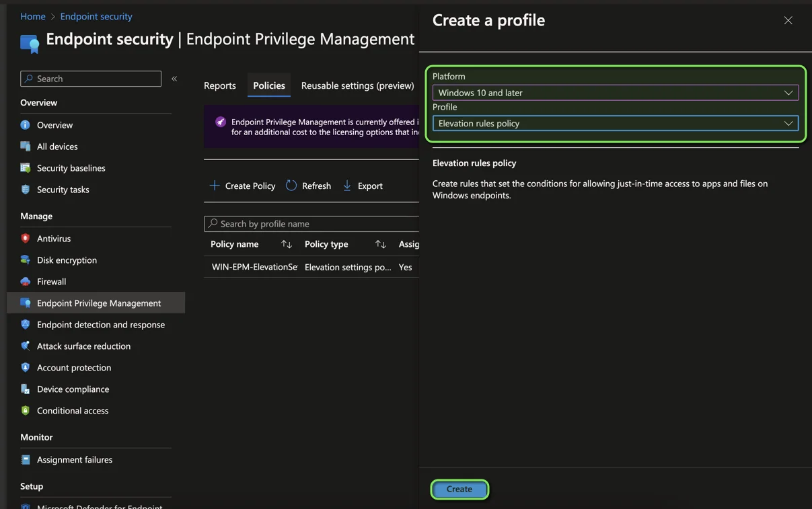Open Assignment failures in sidebar
The image size is (812, 509).
tap(75, 460)
